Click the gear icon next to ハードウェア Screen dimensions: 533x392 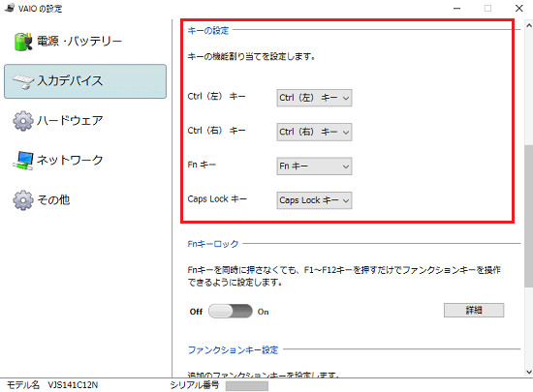click(23, 120)
